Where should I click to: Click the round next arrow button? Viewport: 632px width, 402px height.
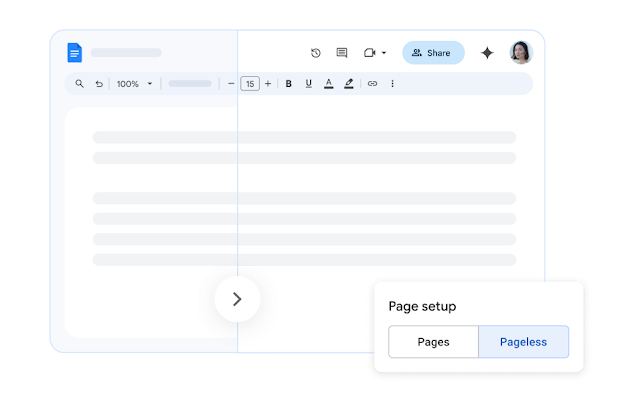(237, 299)
